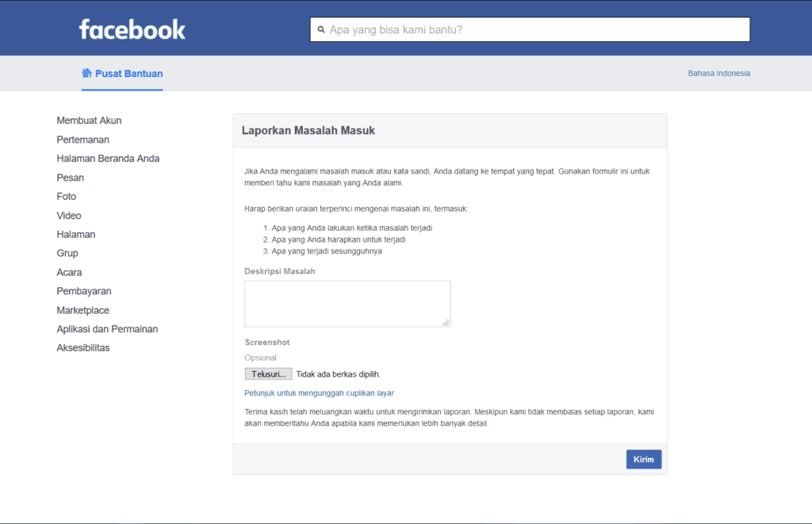The image size is (812, 524).
Task: Navigate to Marketplace help topic
Action: pyautogui.click(x=82, y=310)
